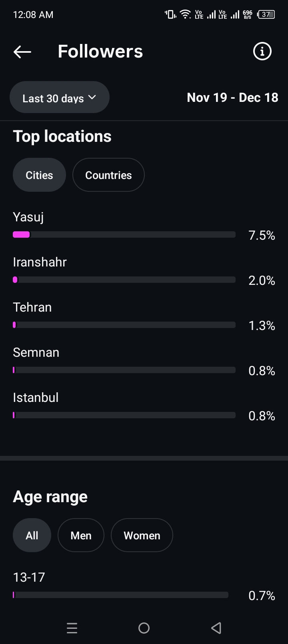
Task: Tap the battery indicator in status bar
Action: pos(266,15)
